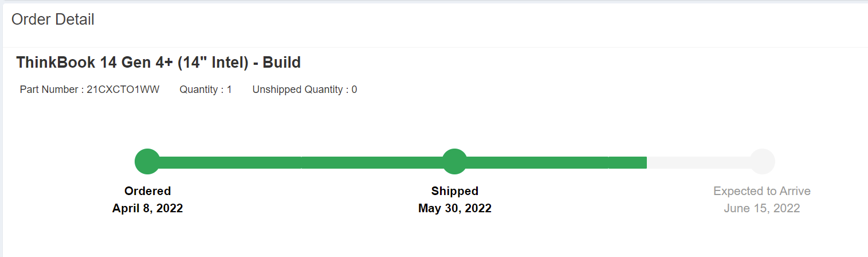Click the Expected to Arrive label

click(762, 191)
